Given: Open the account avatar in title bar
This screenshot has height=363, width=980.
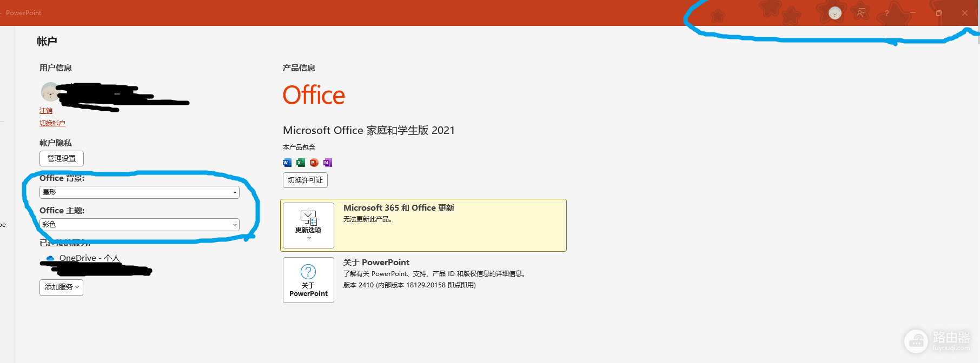Looking at the screenshot, I should [x=835, y=13].
